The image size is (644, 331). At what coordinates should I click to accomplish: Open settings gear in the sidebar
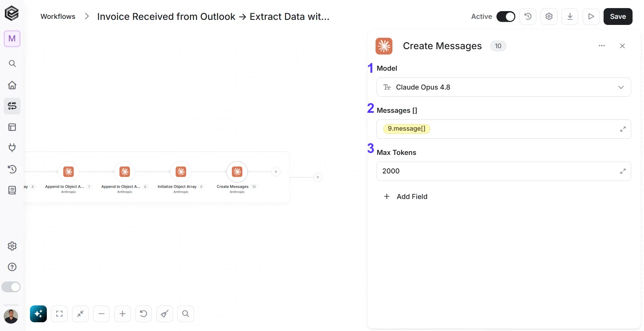coord(12,246)
